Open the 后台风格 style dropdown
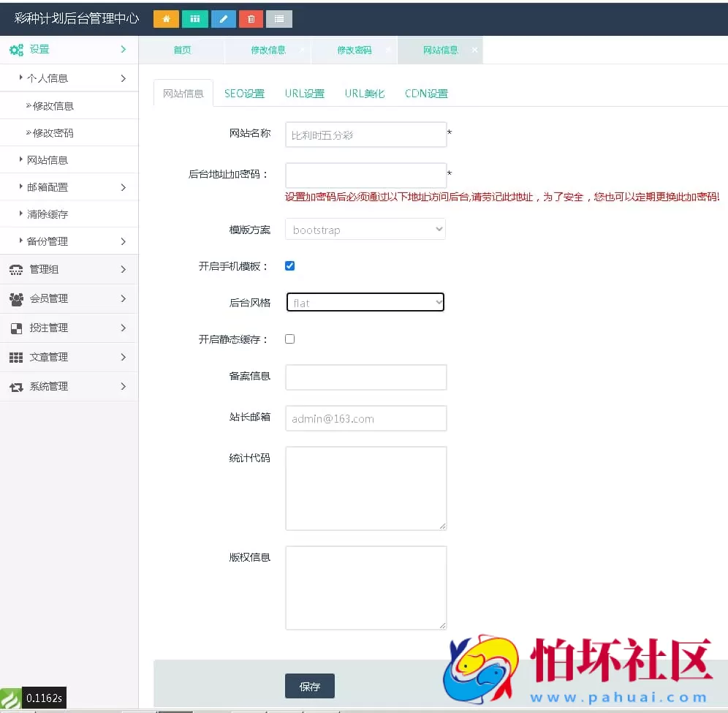 click(x=365, y=302)
